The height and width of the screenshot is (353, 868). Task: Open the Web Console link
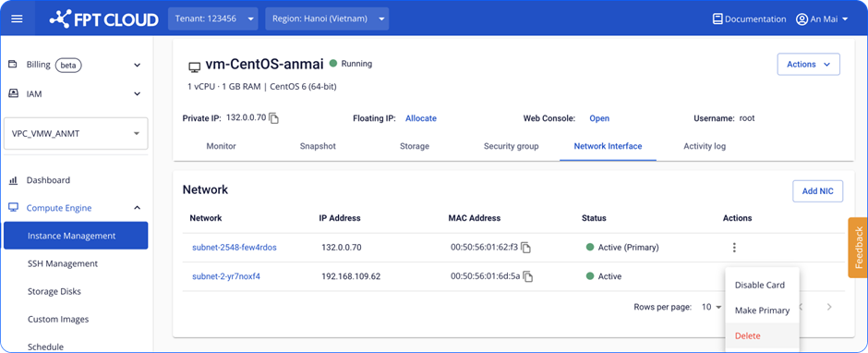[x=599, y=118]
